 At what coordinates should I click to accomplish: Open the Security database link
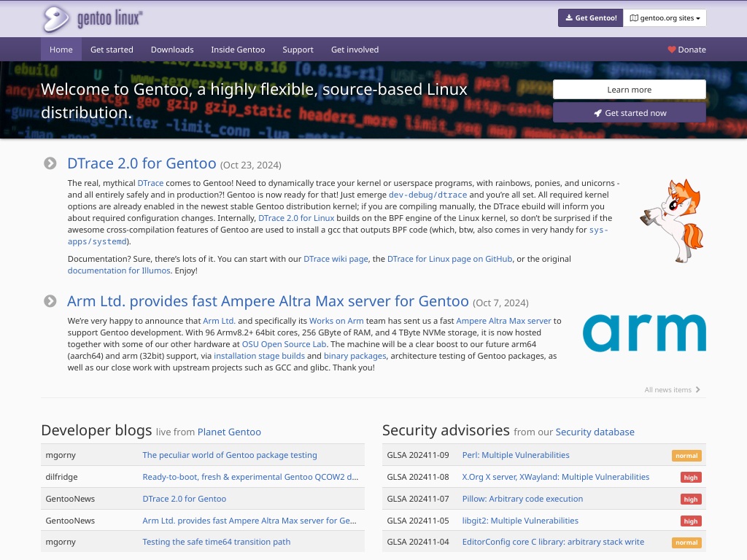pos(595,432)
